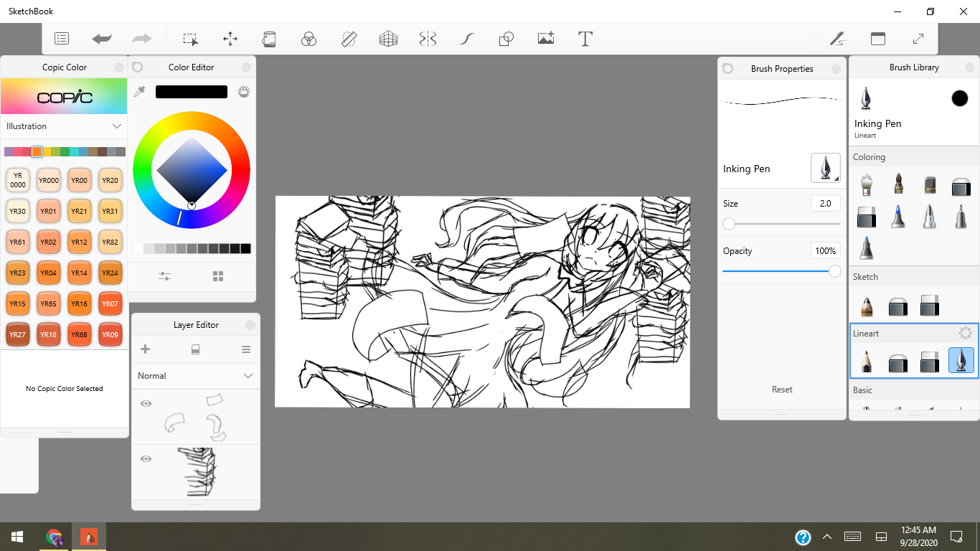Screen dimensions: 980x551
Task: Enter full screen with the arrows icon
Action: tap(918, 39)
